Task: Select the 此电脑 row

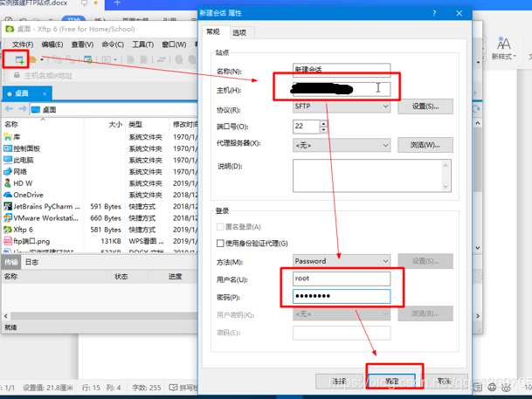Action: pos(100,160)
